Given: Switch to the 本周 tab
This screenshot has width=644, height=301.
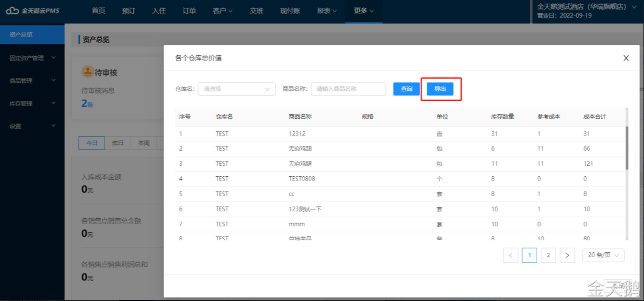Looking at the screenshot, I should 144,143.
